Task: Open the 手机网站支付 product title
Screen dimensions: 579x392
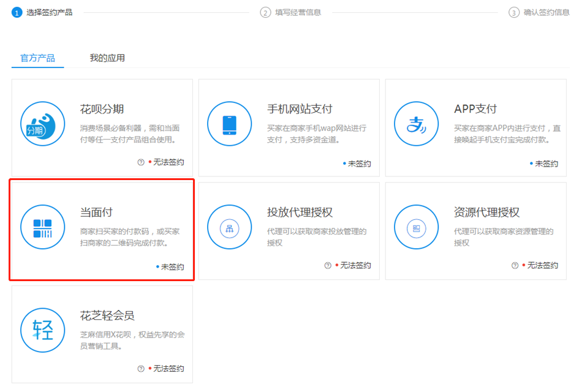Action: click(x=300, y=109)
